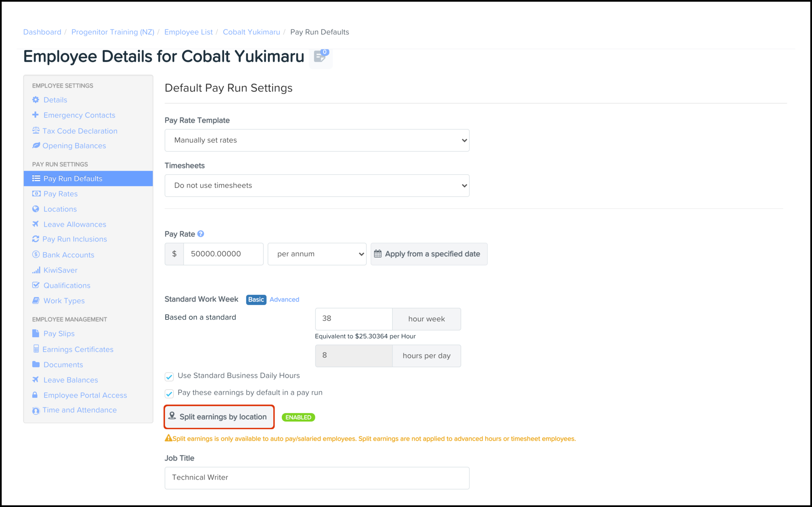
Task: Click the Opening Balances leaf icon
Action: (x=36, y=145)
